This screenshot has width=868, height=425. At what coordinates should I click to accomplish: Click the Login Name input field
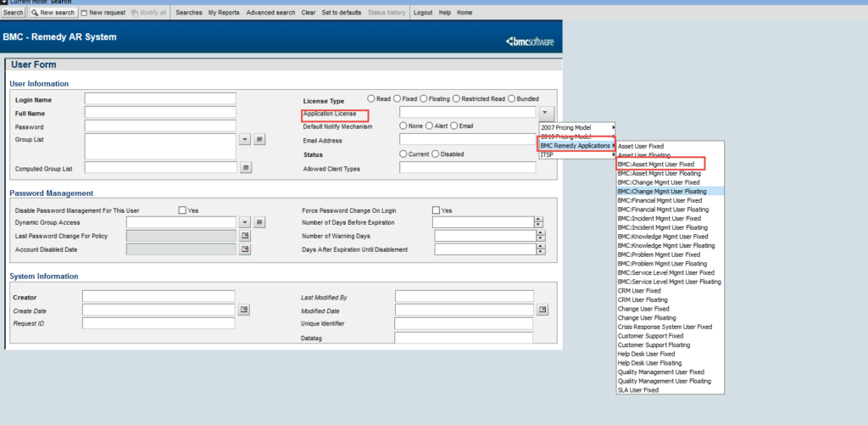click(x=159, y=99)
